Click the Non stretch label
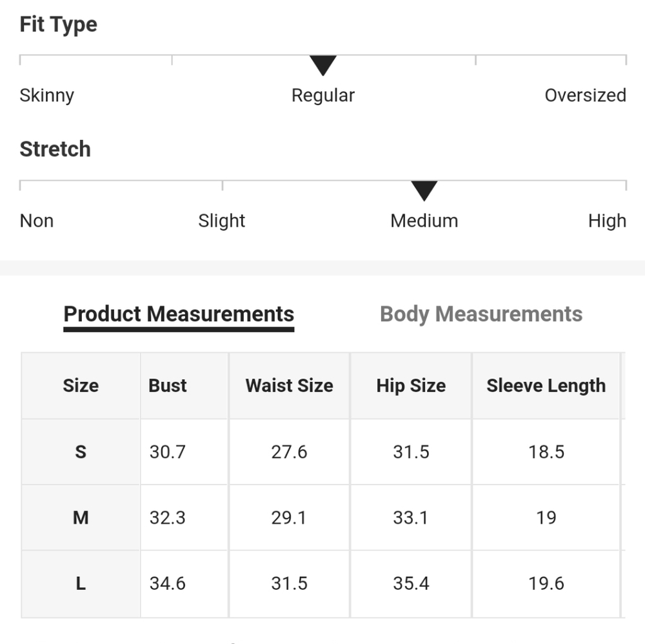The height and width of the screenshot is (644, 645). tap(37, 221)
